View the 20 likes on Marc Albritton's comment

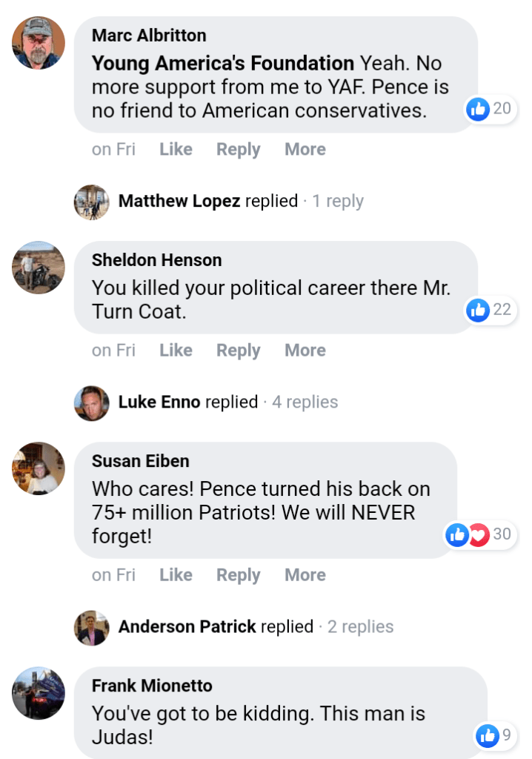click(x=490, y=108)
